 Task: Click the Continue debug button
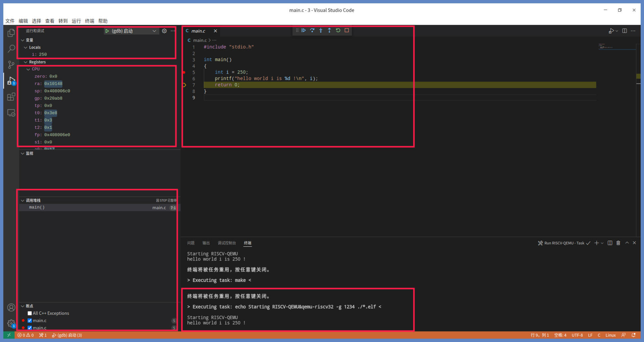point(304,31)
